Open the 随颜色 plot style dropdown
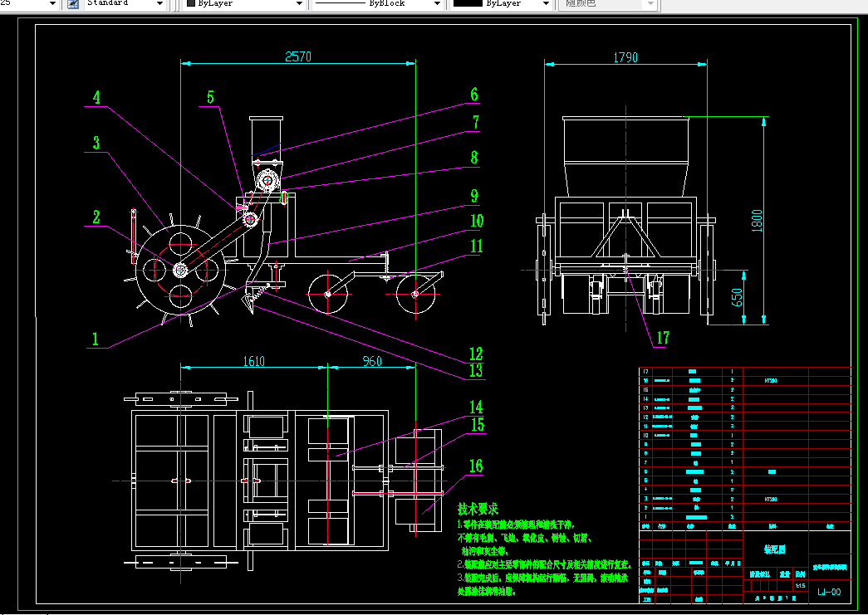The image size is (868, 615). [x=651, y=4]
